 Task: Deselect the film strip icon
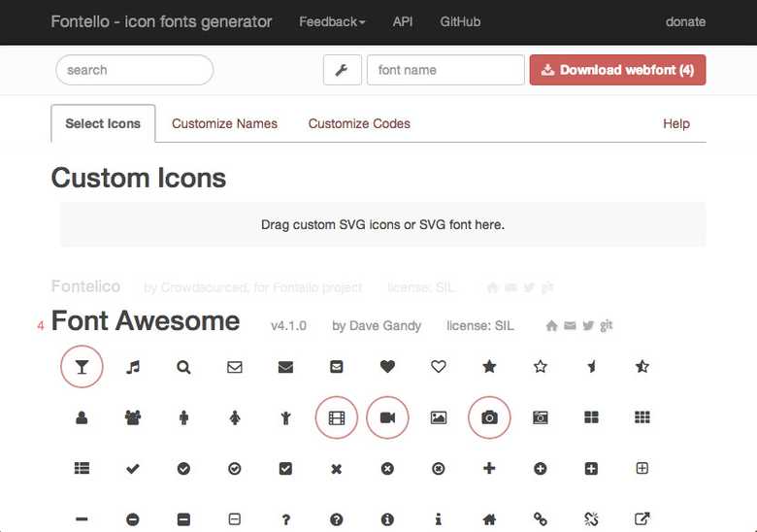(x=337, y=417)
